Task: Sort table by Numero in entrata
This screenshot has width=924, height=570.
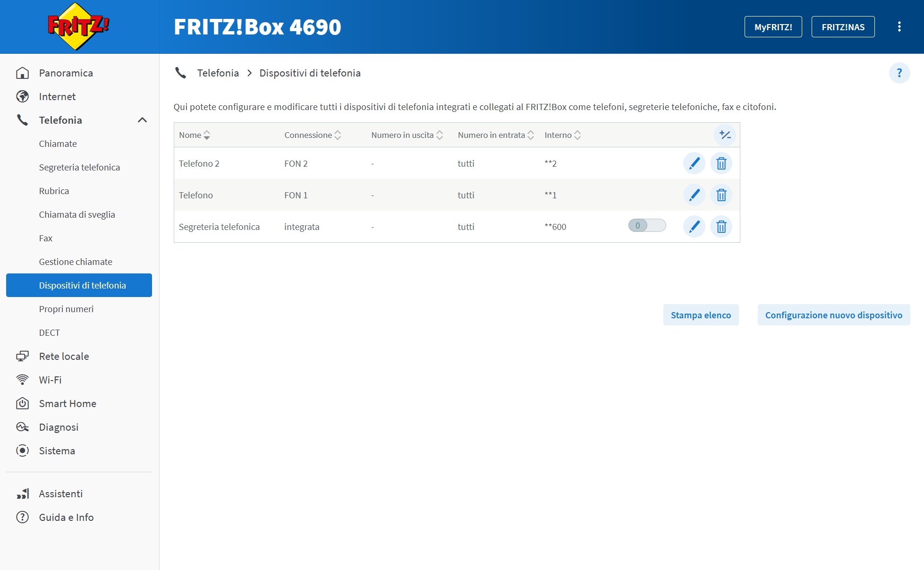Action: coord(496,135)
